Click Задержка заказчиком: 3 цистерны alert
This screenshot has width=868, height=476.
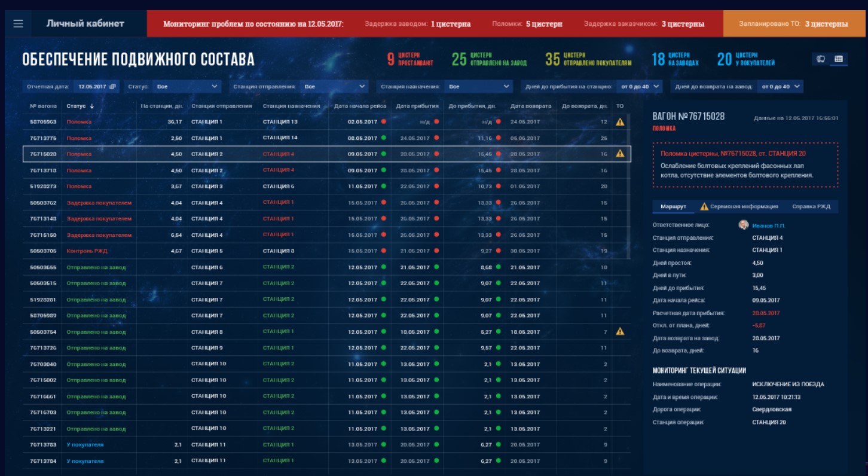[x=644, y=24]
